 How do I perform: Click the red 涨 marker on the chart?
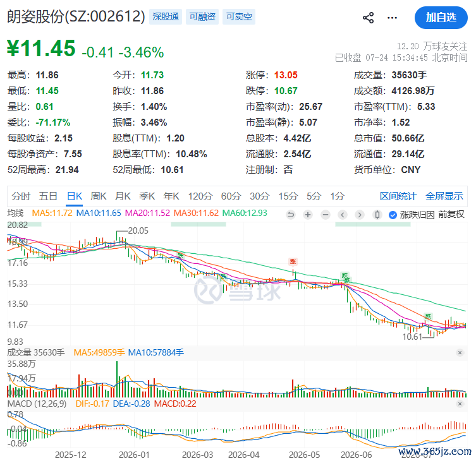pos(293,261)
